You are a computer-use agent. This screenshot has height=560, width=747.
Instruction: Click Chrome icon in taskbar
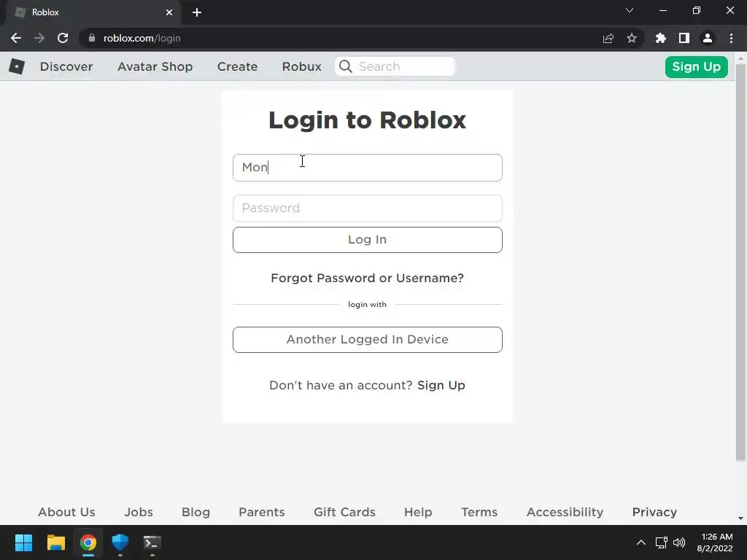88,542
